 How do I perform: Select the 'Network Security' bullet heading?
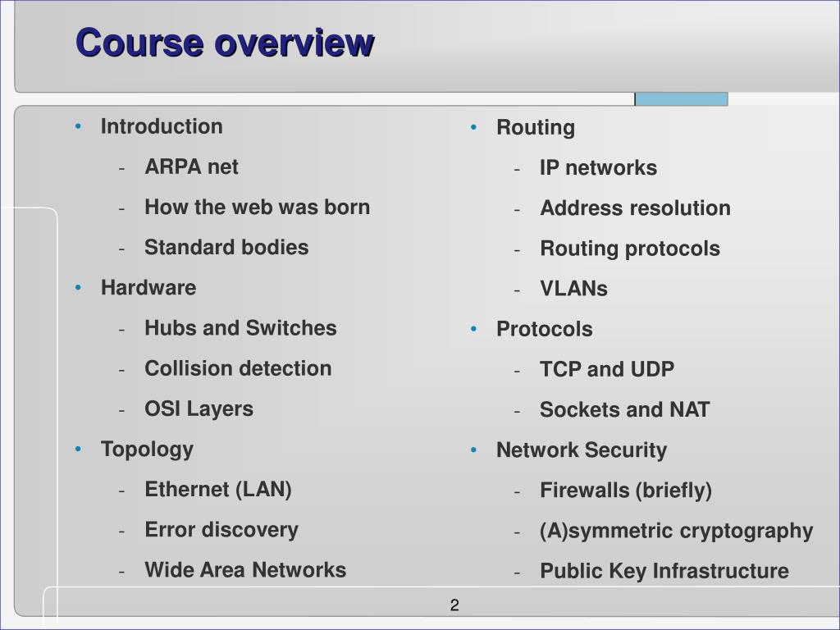click(x=582, y=450)
